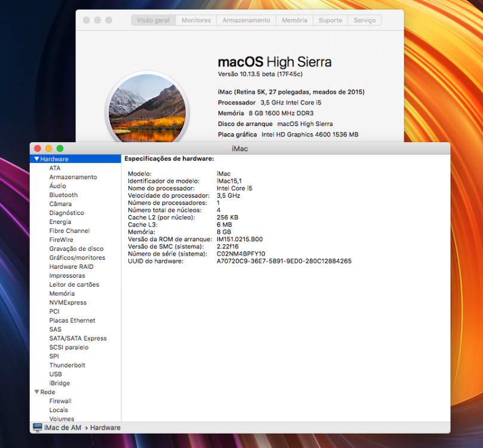Image resolution: width=483 pixels, height=448 pixels.
Task: Select SAS in the sidebar
Action: coord(55,329)
